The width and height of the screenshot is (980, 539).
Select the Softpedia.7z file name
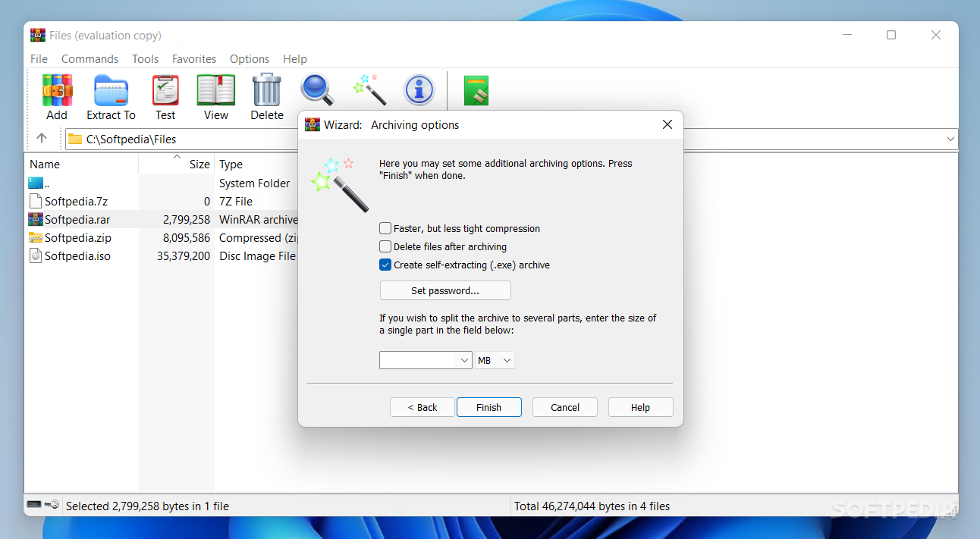[76, 201]
